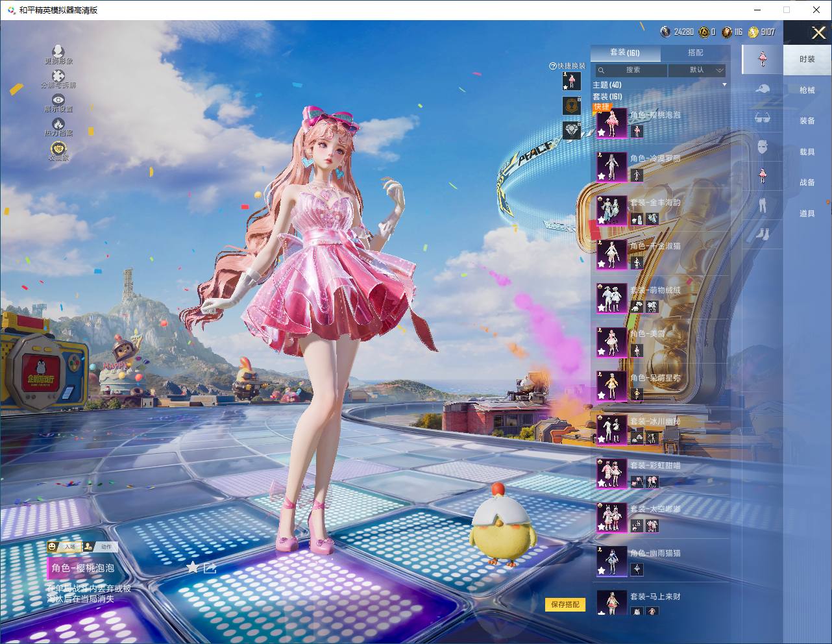Select the full outfit category icon

(x=763, y=58)
